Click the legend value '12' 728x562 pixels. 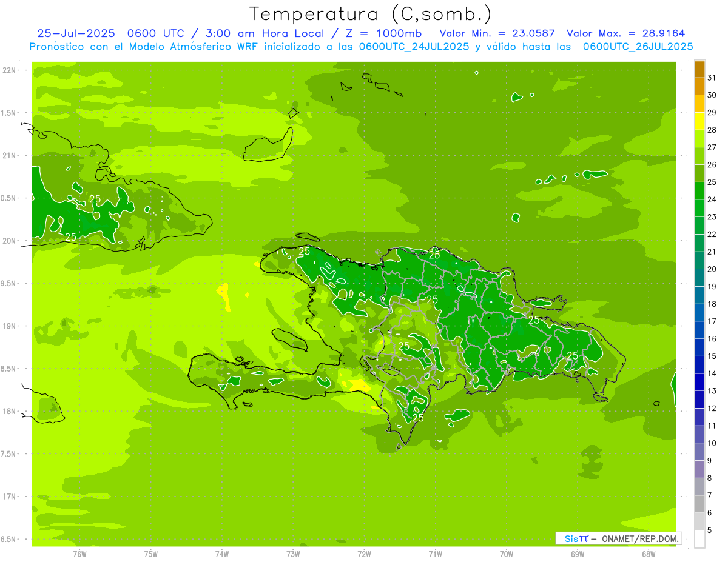click(x=712, y=408)
